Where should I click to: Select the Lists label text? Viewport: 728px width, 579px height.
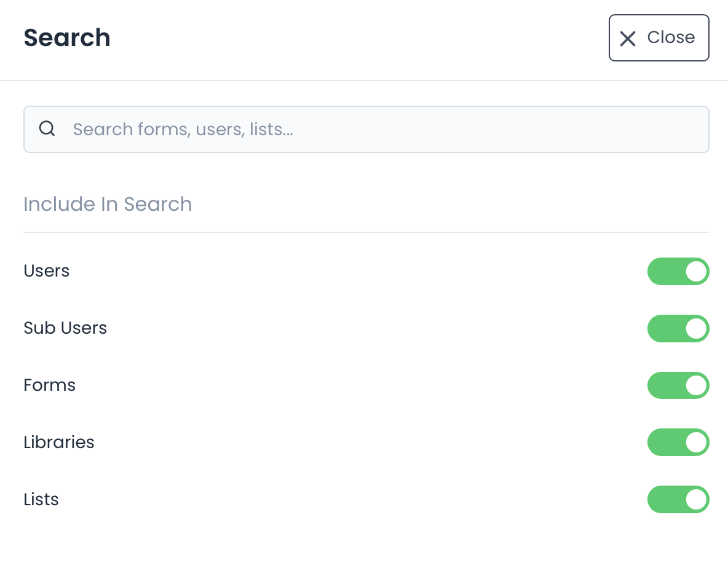(x=41, y=500)
